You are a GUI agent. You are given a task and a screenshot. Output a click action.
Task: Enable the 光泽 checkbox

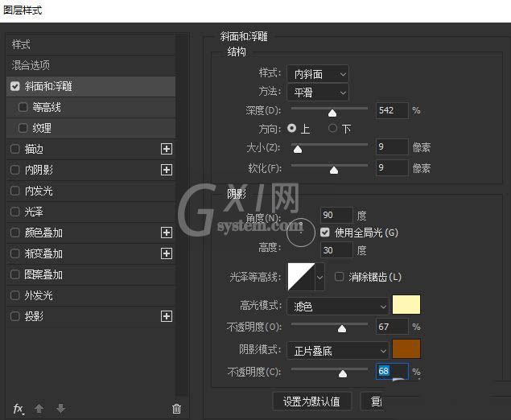pos(15,212)
